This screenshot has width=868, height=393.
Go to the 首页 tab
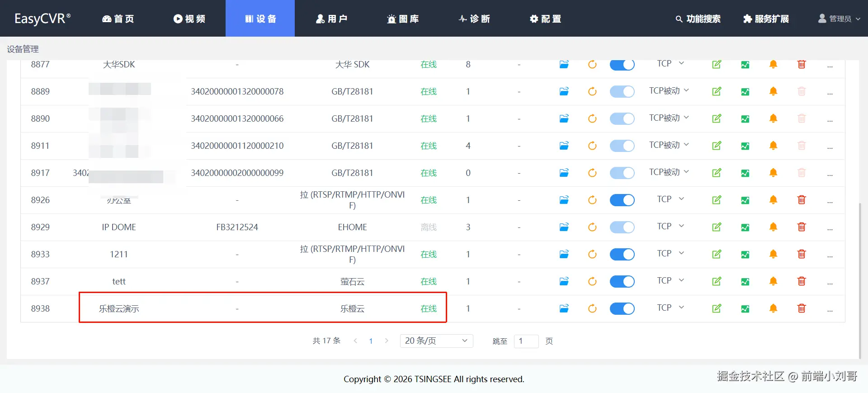pyautogui.click(x=118, y=19)
